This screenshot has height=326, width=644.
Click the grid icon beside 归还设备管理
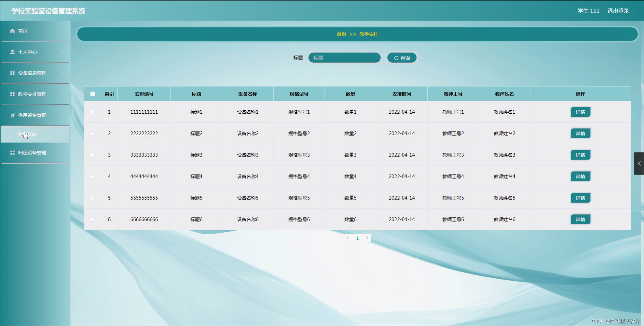point(12,153)
